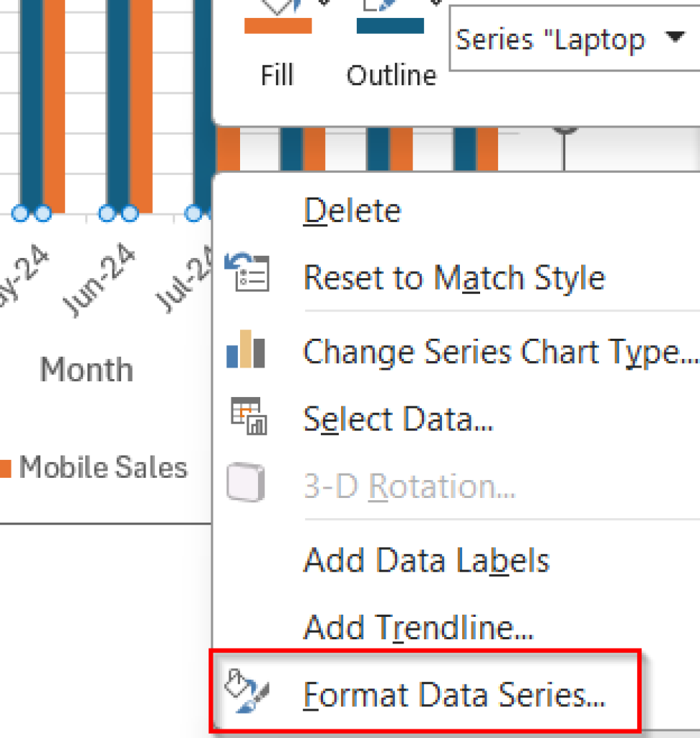The image size is (700, 738).
Task: Click the Month axis title
Action: click(x=85, y=370)
